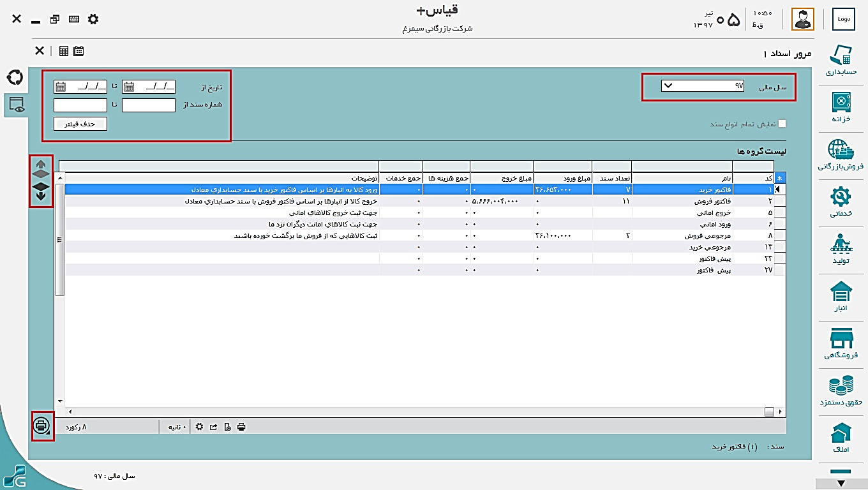
Task: Click the نام column header
Action: [682, 178]
